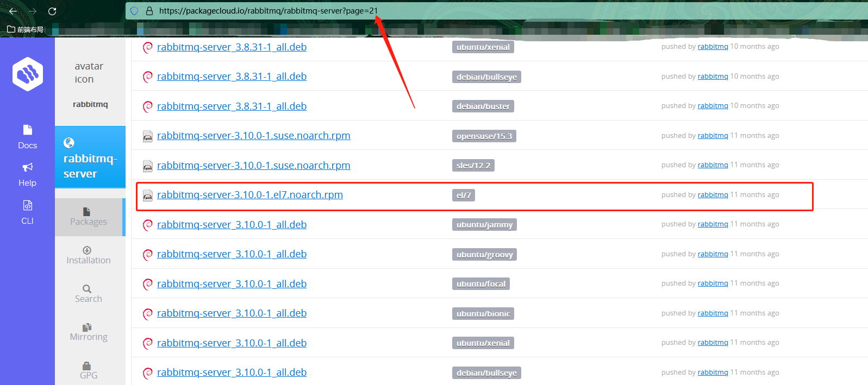
Task: Click debian swirl icon on ubuntu/bionic row
Action: 147,314
